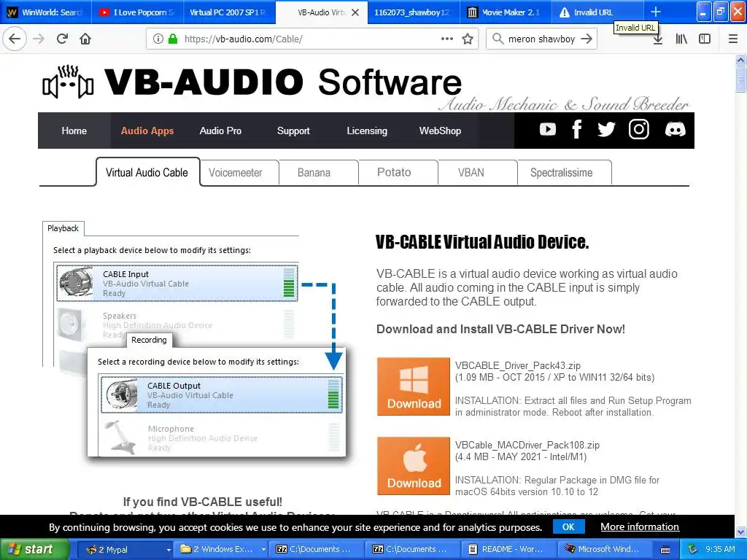
Task: Switch to the 1162073_shawboy tab
Action: [413, 12]
